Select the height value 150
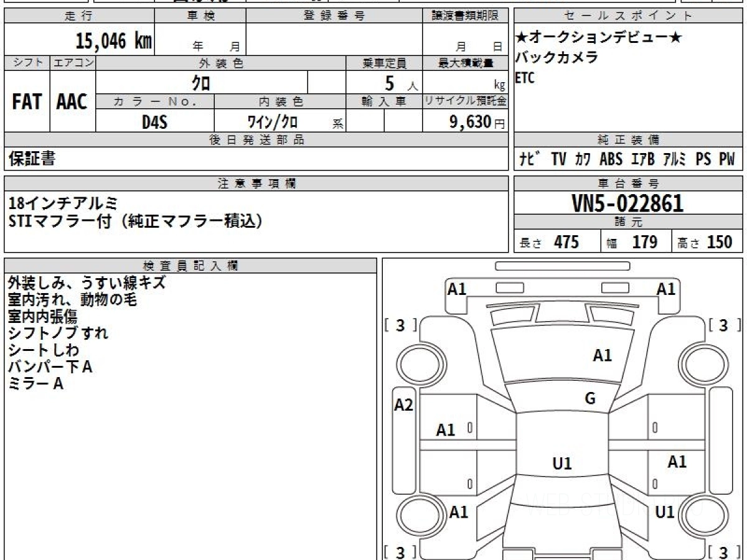This screenshot has height=560, width=747. (720, 242)
